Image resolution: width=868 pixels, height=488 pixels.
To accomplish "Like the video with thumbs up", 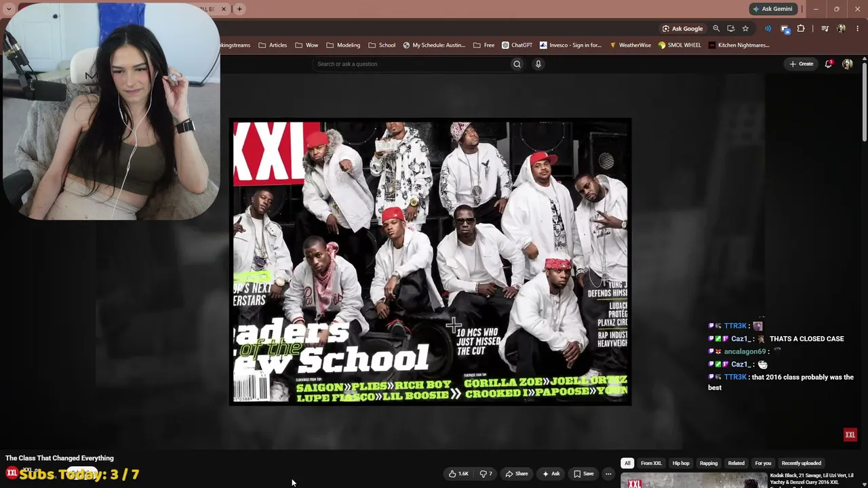I will (x=458, y=474).
